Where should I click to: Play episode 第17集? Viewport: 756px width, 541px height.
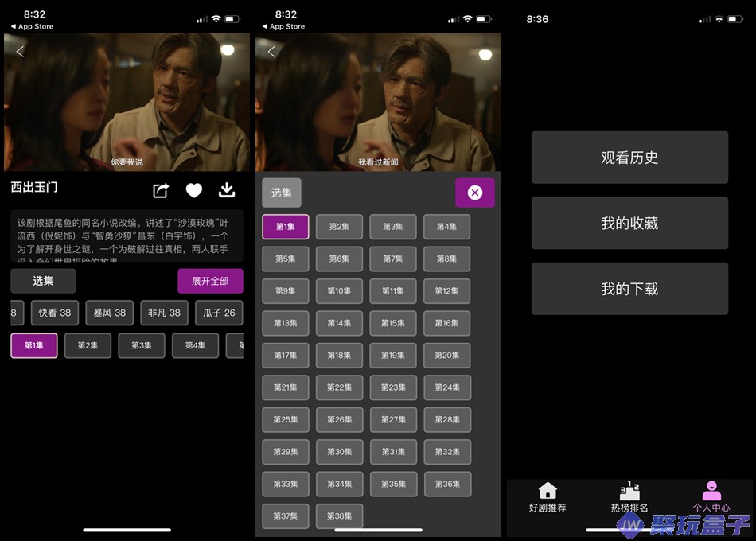(x=286, y=356)
